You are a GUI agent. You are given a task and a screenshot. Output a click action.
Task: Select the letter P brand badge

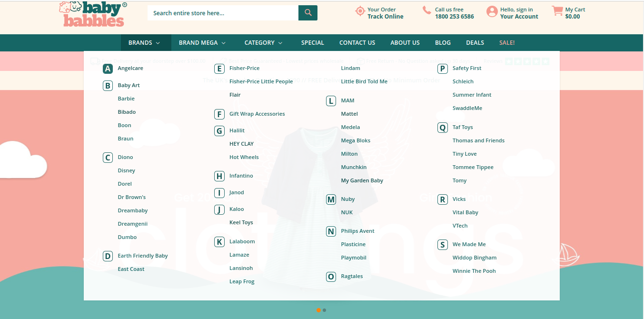[443, 69]
